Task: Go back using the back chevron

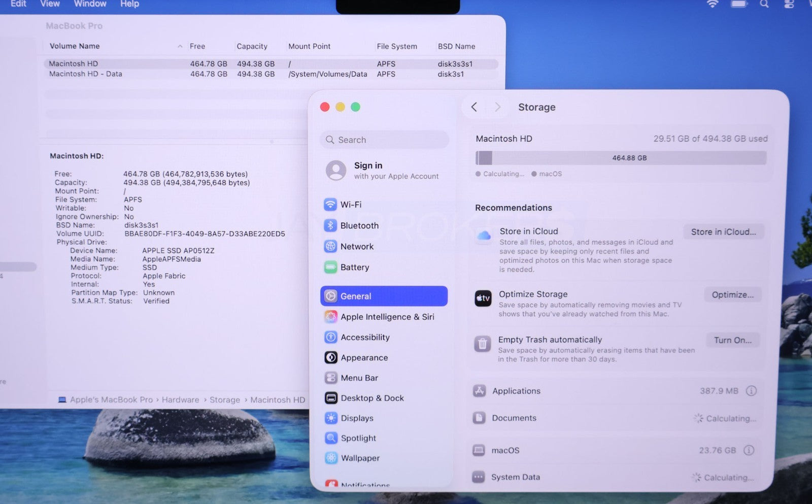Action: (x=474, y=107)
